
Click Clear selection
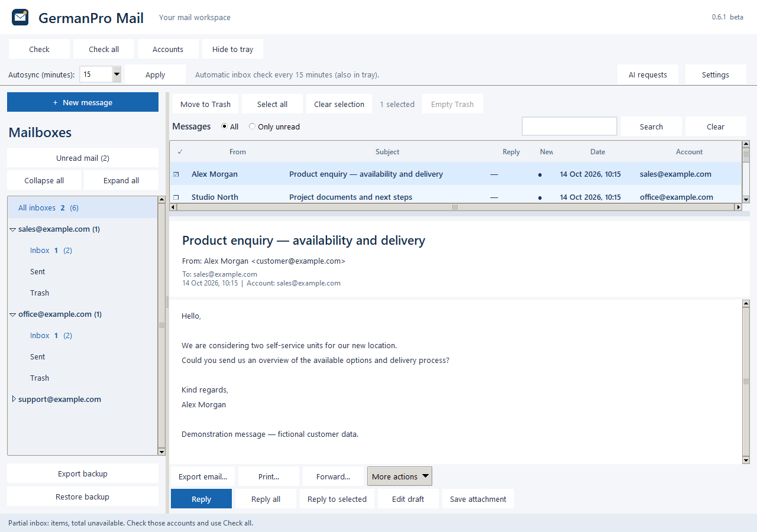339,104
